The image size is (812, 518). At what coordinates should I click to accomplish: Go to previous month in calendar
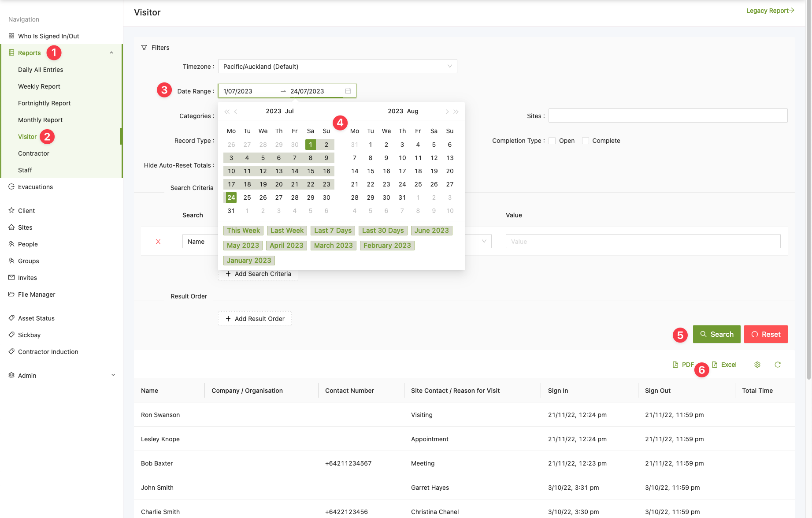236,112
